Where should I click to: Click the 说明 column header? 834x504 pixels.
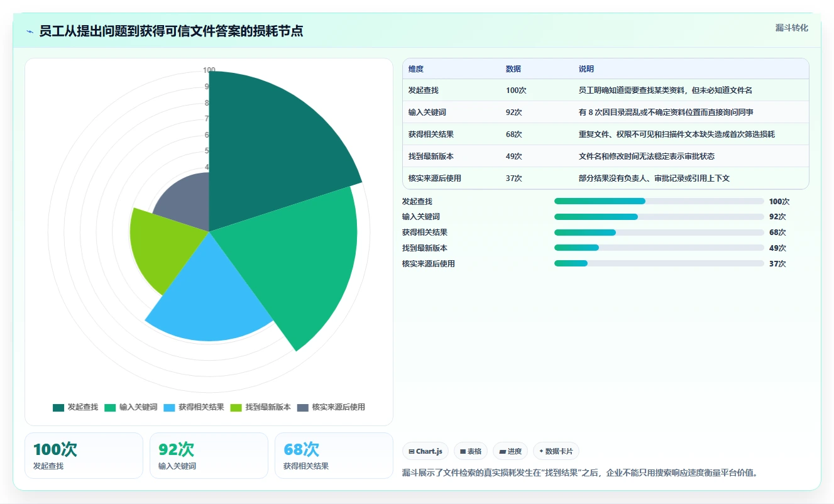586,69
